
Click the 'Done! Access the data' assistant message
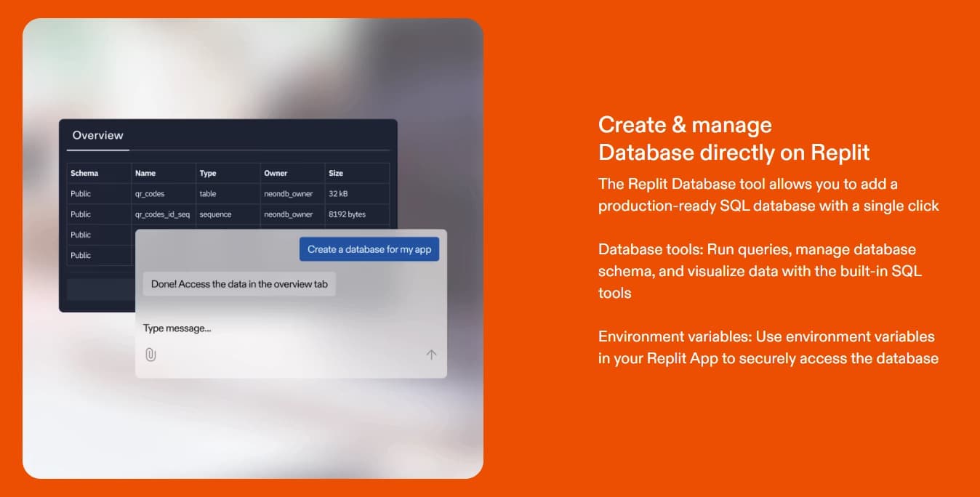tap(240, 283)
